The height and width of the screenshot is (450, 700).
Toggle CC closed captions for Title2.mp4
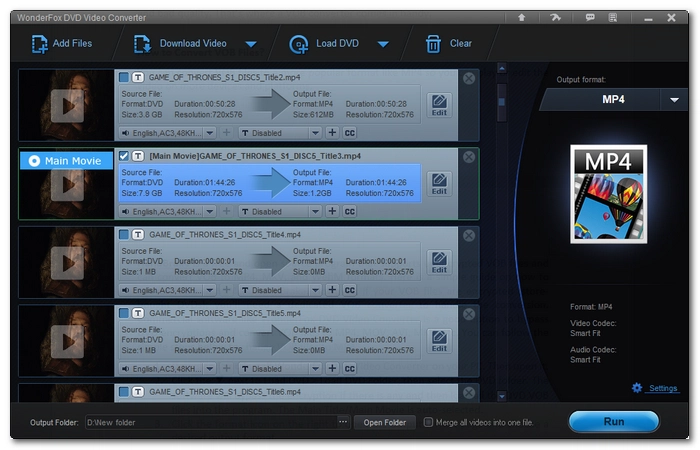[x=350, y=133]
